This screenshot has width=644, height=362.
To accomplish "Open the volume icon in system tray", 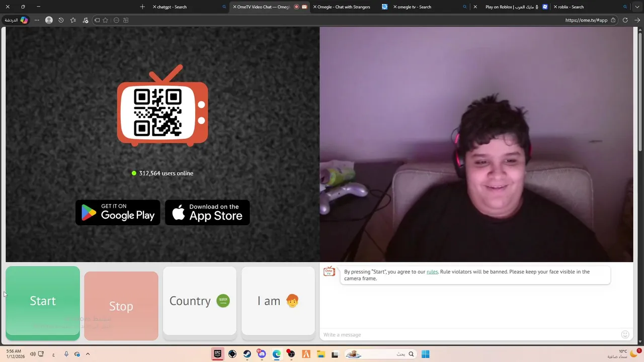I will click(33, 354).
